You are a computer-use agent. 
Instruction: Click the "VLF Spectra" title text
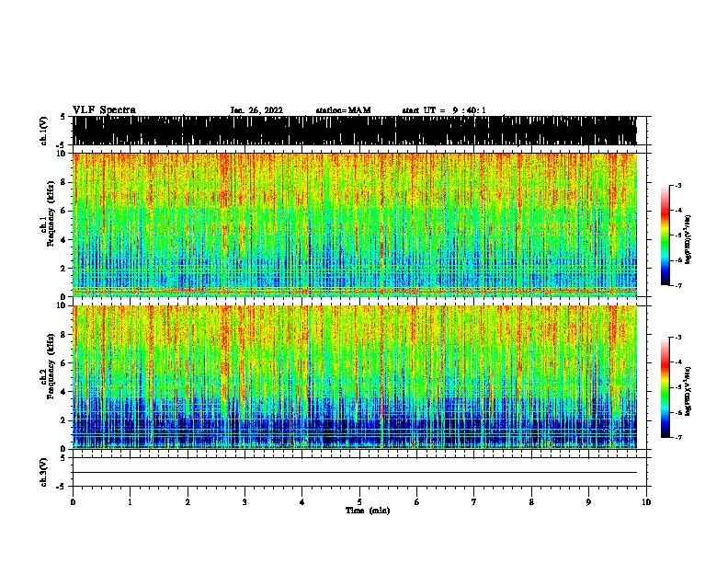point(104,109)
